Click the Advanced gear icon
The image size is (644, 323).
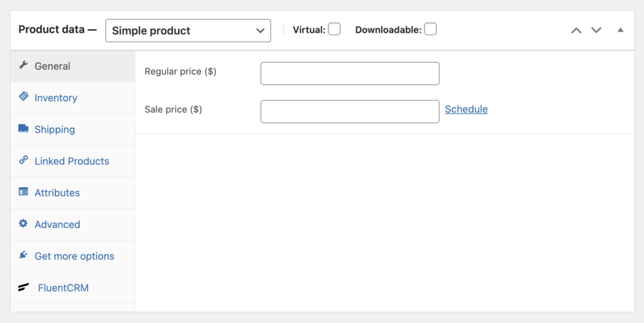pos(23,224)
